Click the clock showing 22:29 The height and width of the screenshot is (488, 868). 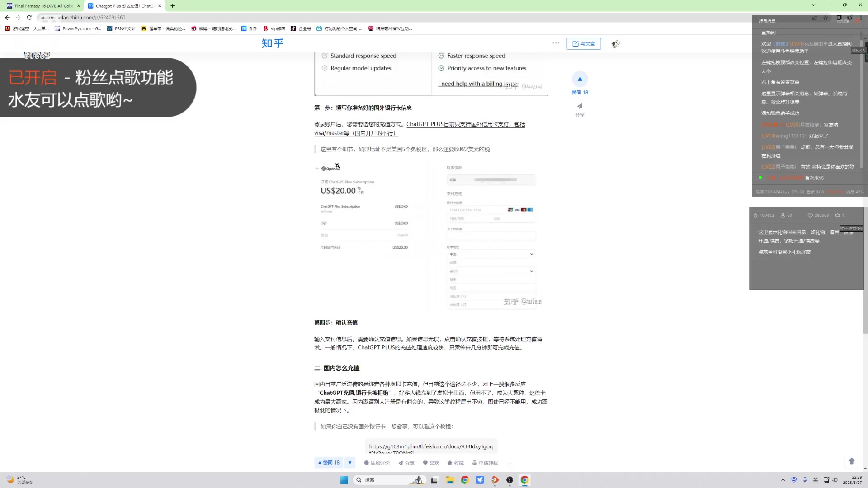coord(852,480)
